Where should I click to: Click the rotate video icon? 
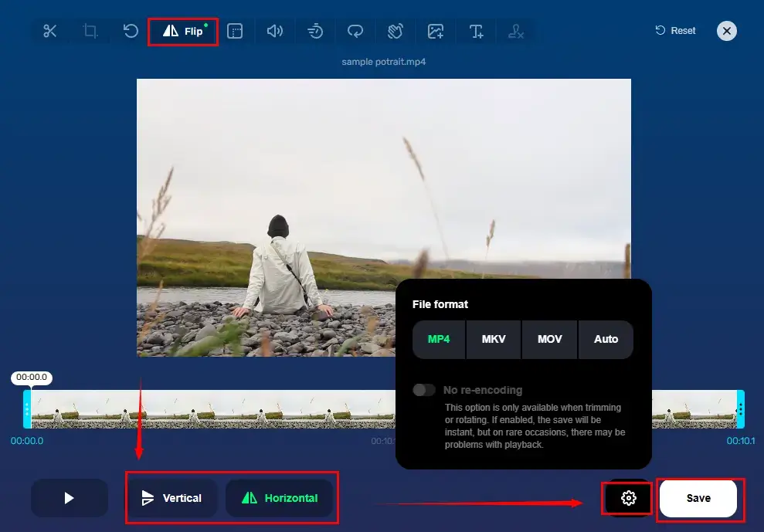click(x=131, y=31)
